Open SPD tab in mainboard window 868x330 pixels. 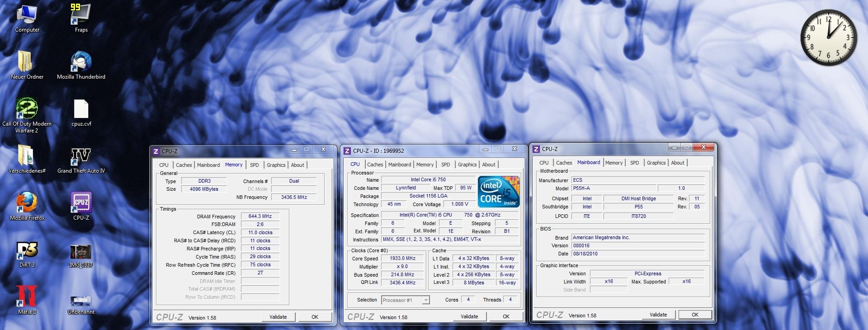pos(635,163)
